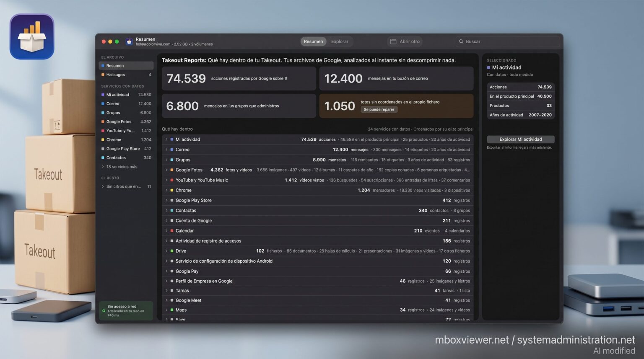Click the Explorar Mi actividad button
Viewport: 644px width, 359px height.
pos(520,139)
